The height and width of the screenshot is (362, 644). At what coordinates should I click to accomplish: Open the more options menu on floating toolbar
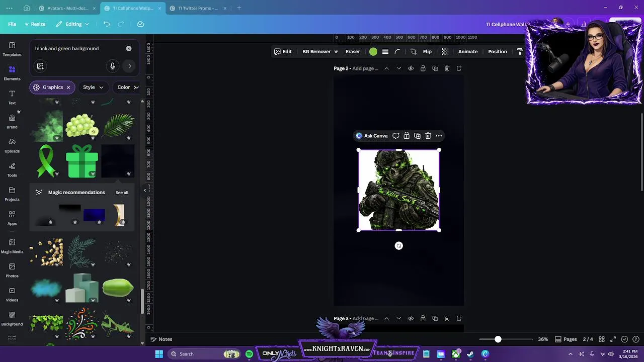(x=439, y=136)
